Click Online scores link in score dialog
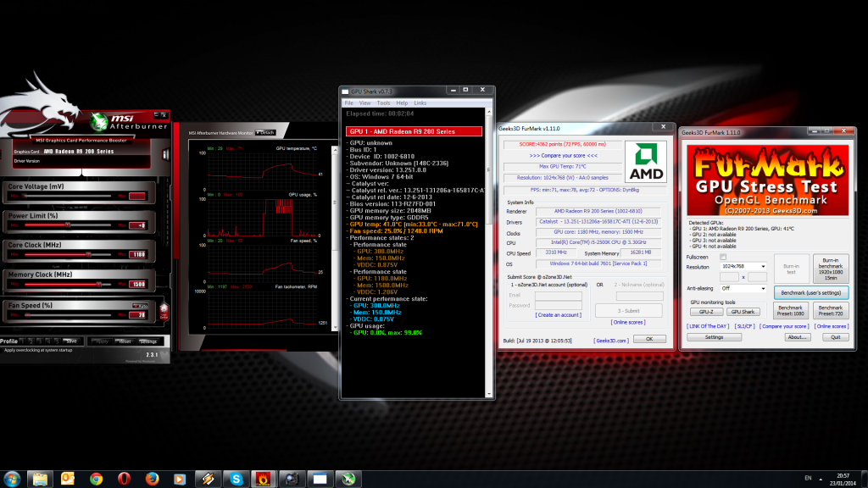Image resolution: width=868 pixels, height=488 pixels. click(x=628, y=322)
